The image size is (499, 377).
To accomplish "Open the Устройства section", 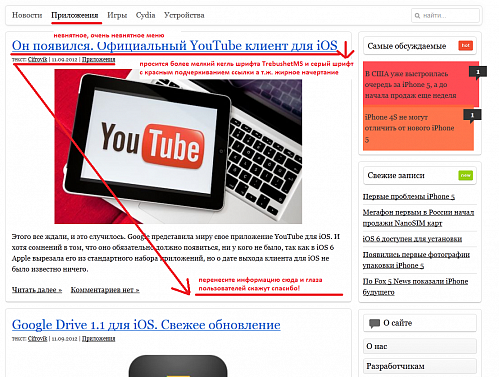I will [x=184, y=15].
